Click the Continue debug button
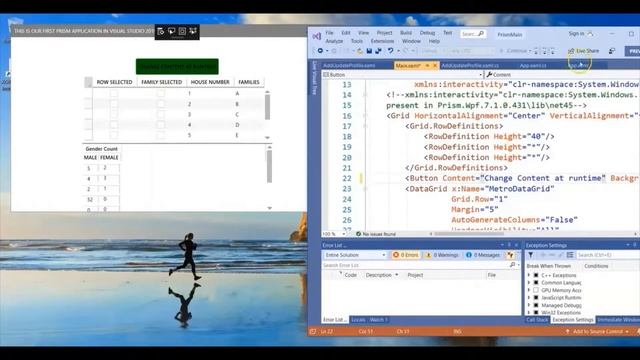The width and height of the screenshot is (640, 360). click(513, 51)
